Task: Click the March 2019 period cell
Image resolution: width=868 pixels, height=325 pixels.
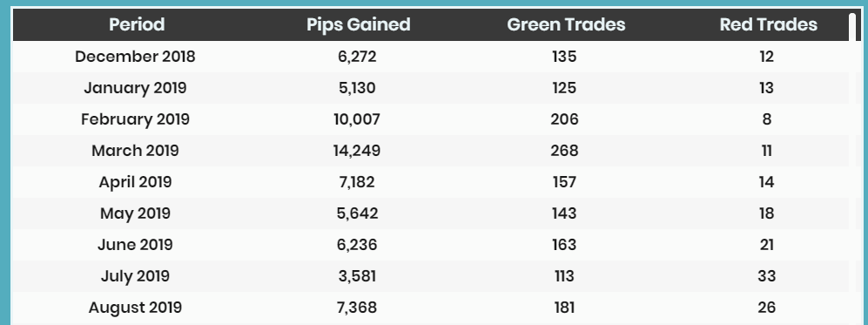Action: point(135,151)
